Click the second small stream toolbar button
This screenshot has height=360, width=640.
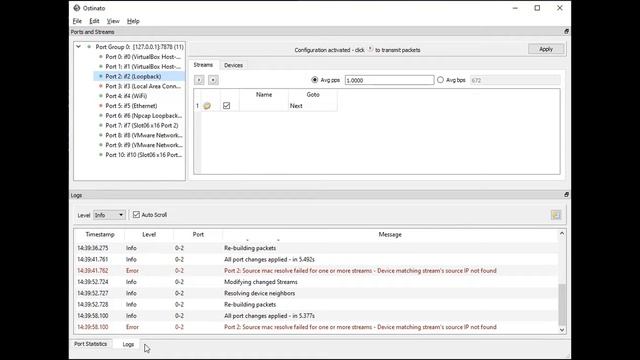213,80
